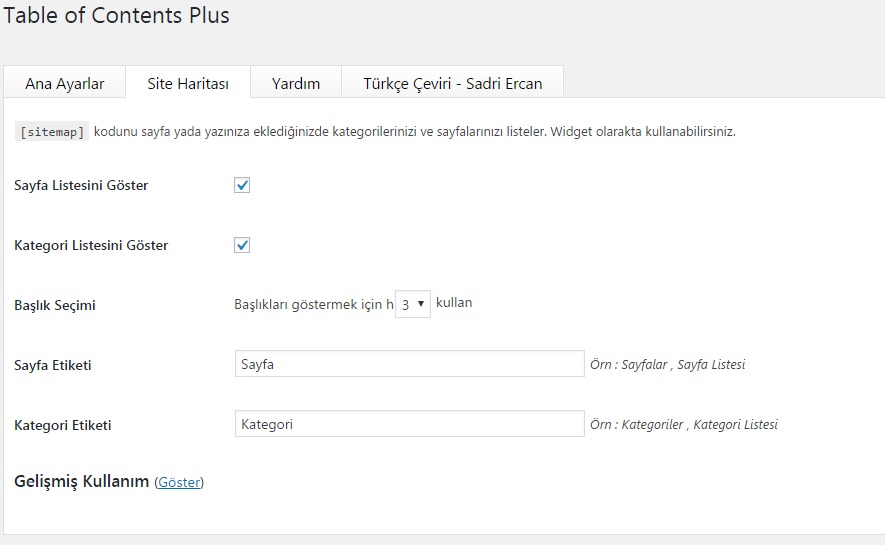
Task: Click the Göster link next to Gelişmiş Kullanım
Action: (179, 482)
